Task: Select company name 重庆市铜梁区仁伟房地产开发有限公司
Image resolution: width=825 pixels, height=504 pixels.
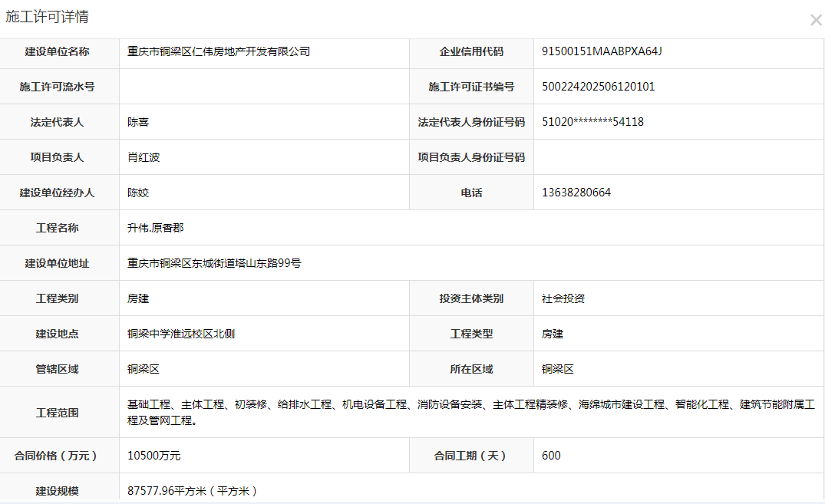Action: point(219,51)
